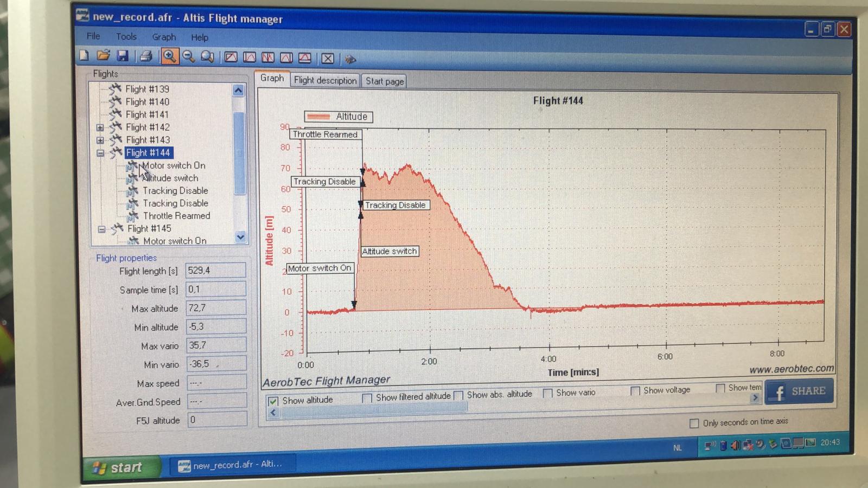Click the Flight length value field
Viewport: 868px width, 488px height.
215,270
